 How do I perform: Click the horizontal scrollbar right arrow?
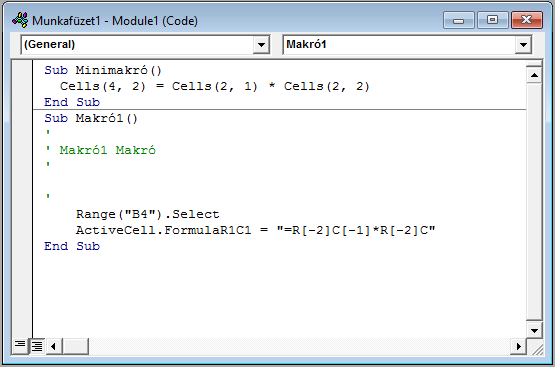[518, 346]
